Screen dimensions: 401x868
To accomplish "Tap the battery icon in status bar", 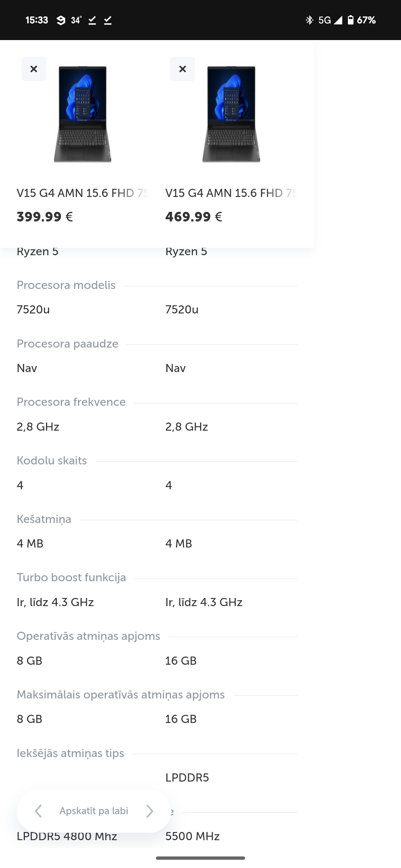I will (x=351, y=20).
